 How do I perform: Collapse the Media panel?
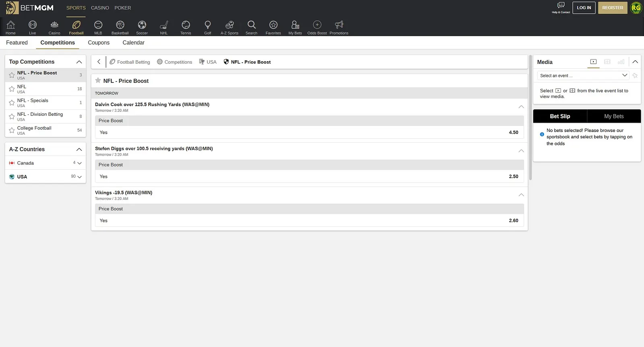(635, 62)
